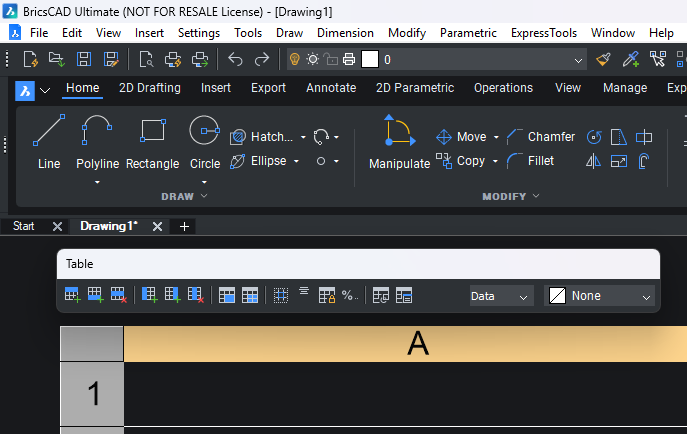Undo the last action
Image resolution: width=687 pixels, height=434 pixels.
coord(235,59)
